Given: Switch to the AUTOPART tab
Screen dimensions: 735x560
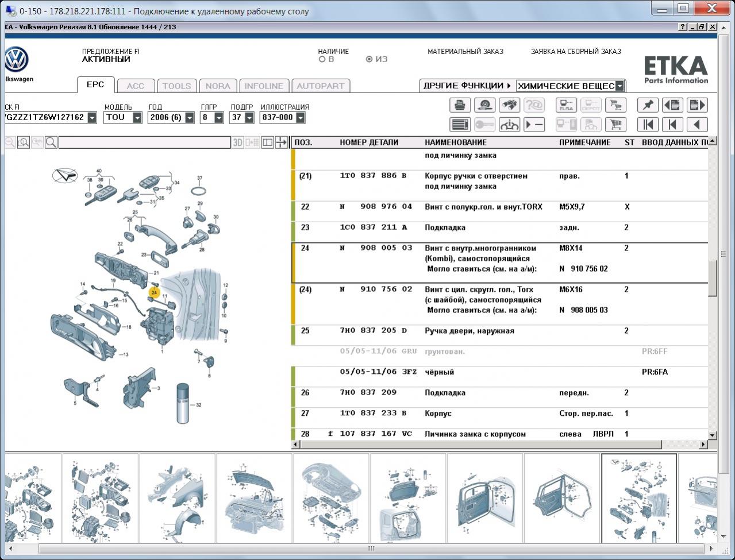Looking at the screenshot, I should 321,86.
